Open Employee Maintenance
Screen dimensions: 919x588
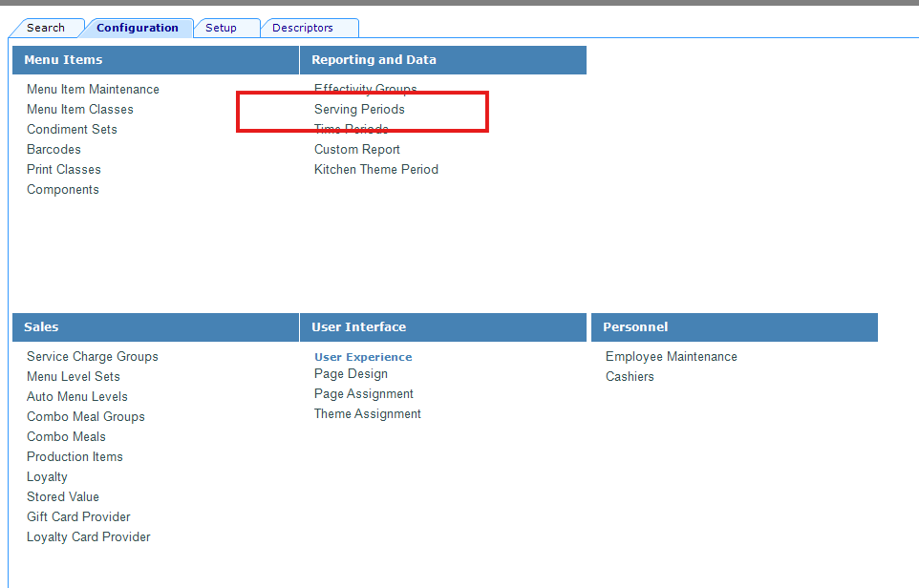point(672,357)
